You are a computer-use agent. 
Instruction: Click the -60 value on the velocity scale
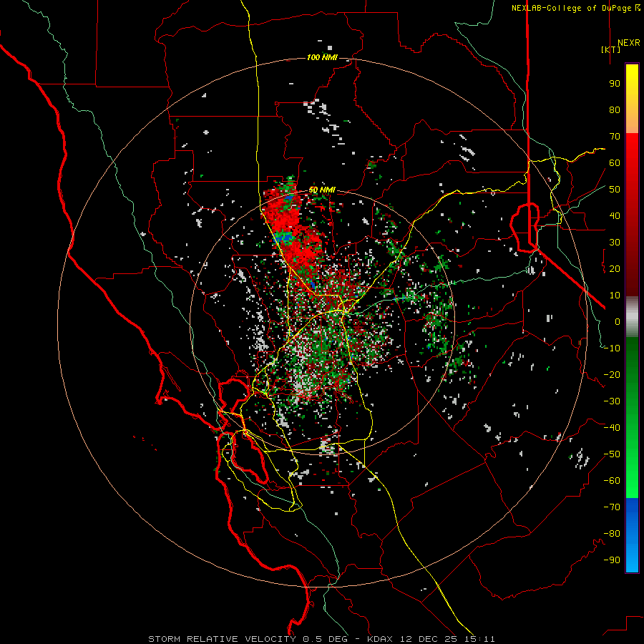[x=612, y=481]
